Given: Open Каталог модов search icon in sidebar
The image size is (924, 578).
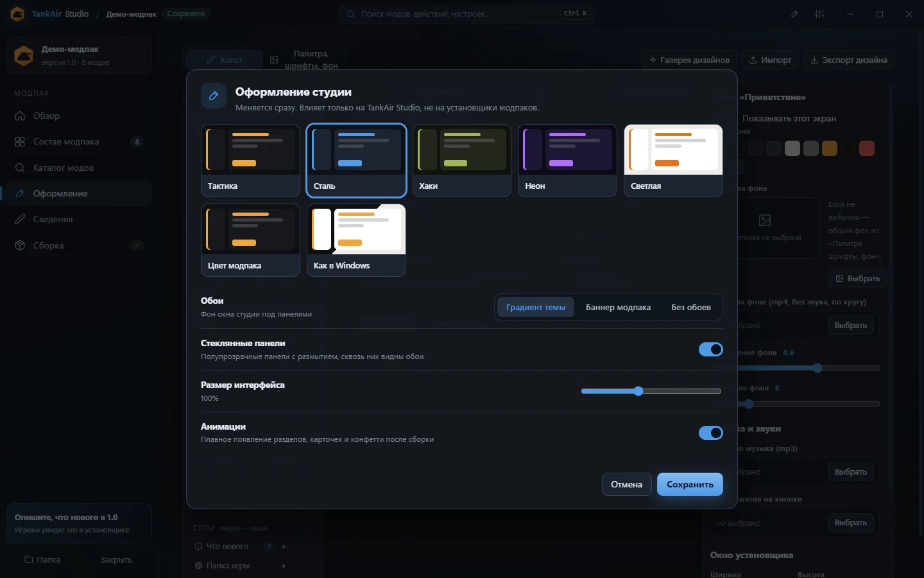Looking at the screenshot, I should click(20, 168).
